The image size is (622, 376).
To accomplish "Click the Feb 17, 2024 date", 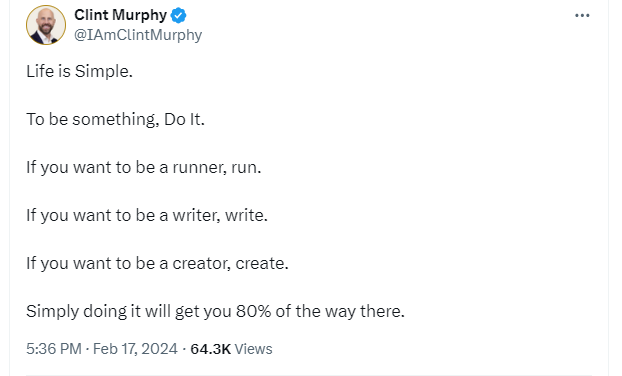I will pyautogui.click(x=135, y=349).
